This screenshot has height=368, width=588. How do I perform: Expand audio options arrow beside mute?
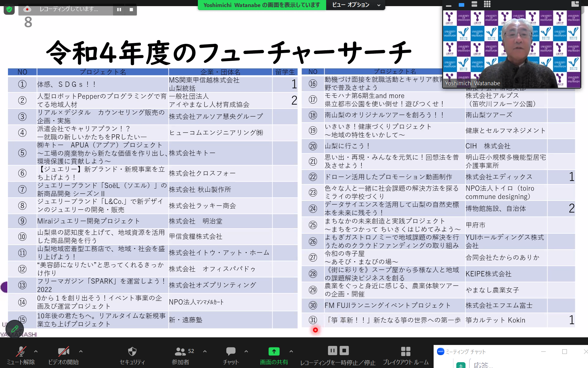pyautogui.click(x=36, y=351)
